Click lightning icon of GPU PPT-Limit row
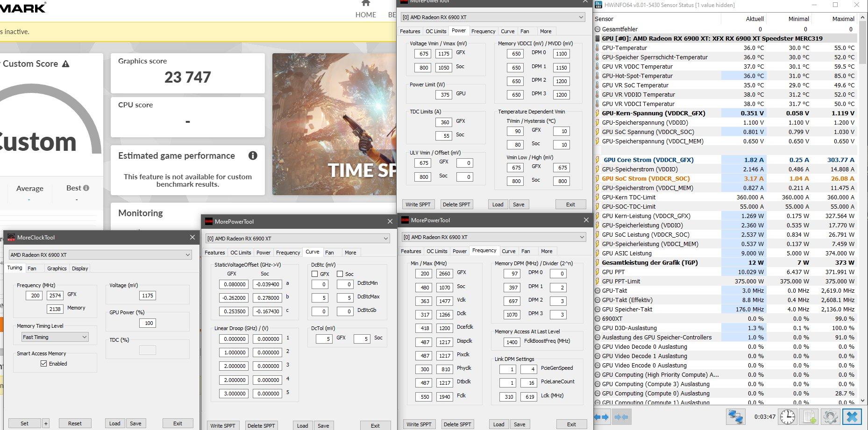The width and height of the screenshot is (868, 430). point(598,281)
